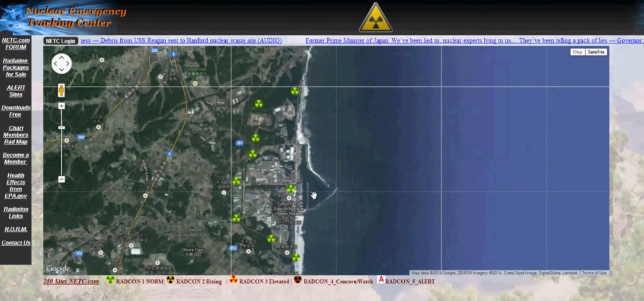Zoom out with the map minus button
The width and height of the screenshot is (644, 301).
pyautogui.click(x=62, y=179)
